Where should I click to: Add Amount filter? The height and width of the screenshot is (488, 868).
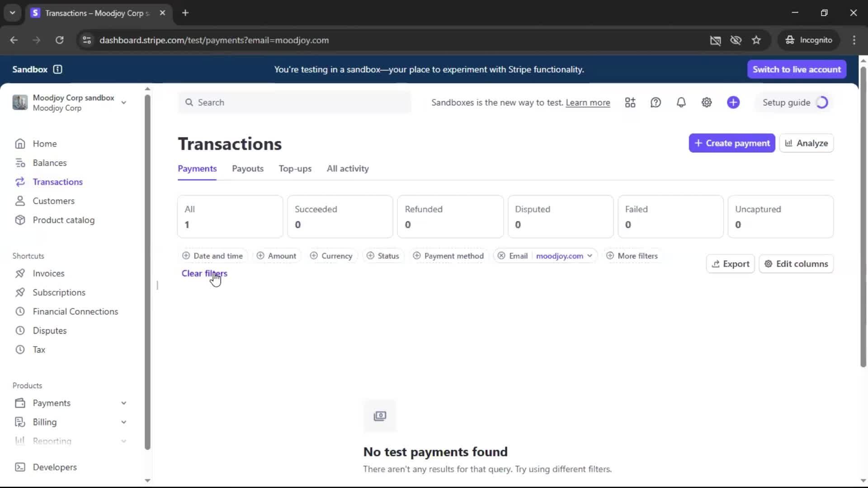276,256
